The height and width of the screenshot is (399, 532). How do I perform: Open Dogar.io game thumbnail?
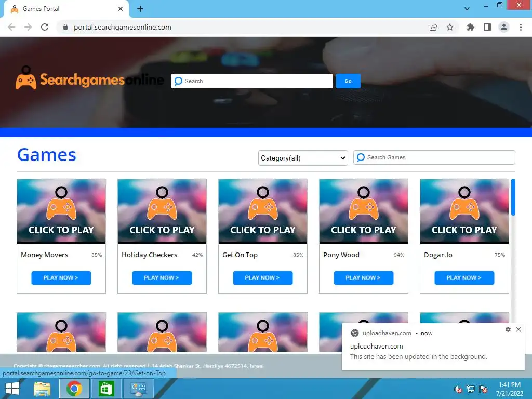pyautogui.click(x=464, y=211)
